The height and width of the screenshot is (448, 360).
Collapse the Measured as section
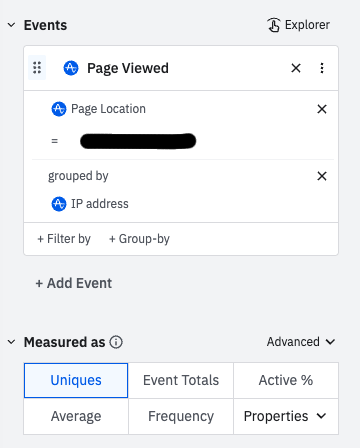[11, 342]
